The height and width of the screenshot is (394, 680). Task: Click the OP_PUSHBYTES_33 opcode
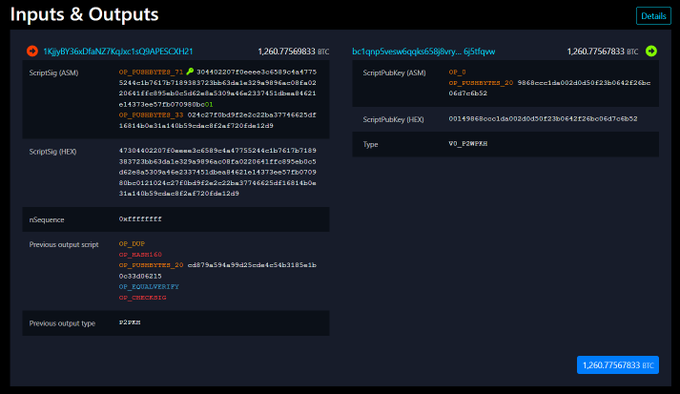[151, 115]
